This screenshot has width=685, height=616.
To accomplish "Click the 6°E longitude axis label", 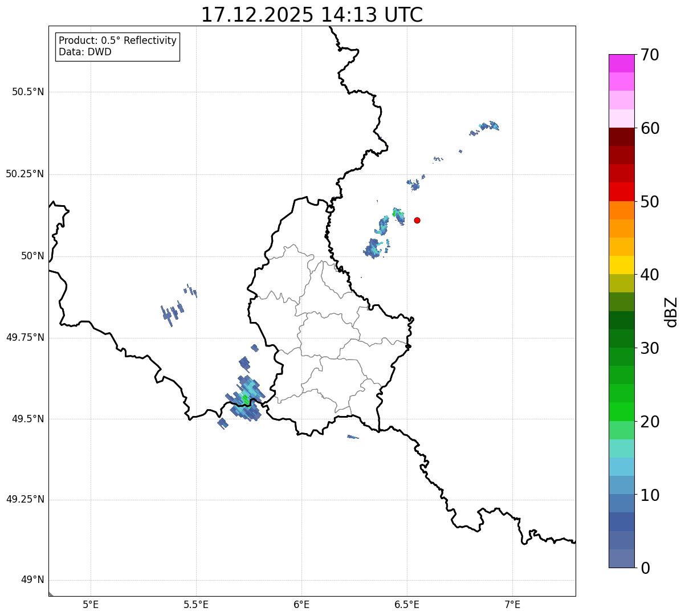I will pyautogui.click(x=301, y=604).
